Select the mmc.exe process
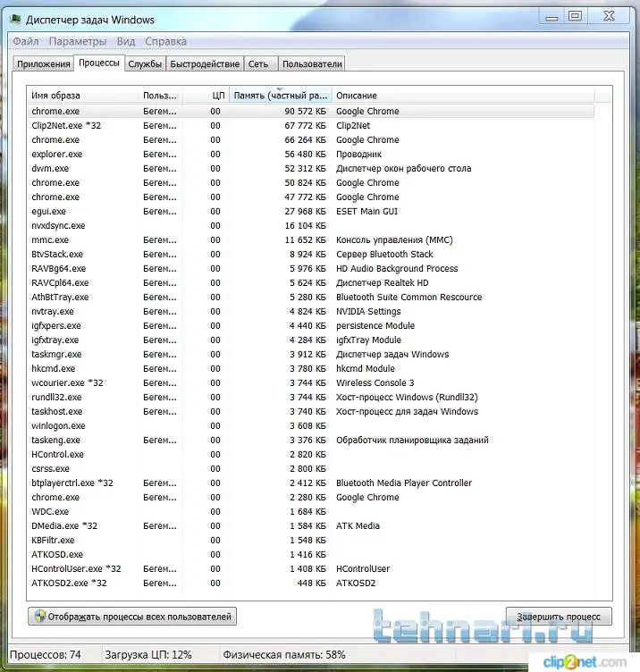The width and height of the screenshot is (640, 672). 310,240
